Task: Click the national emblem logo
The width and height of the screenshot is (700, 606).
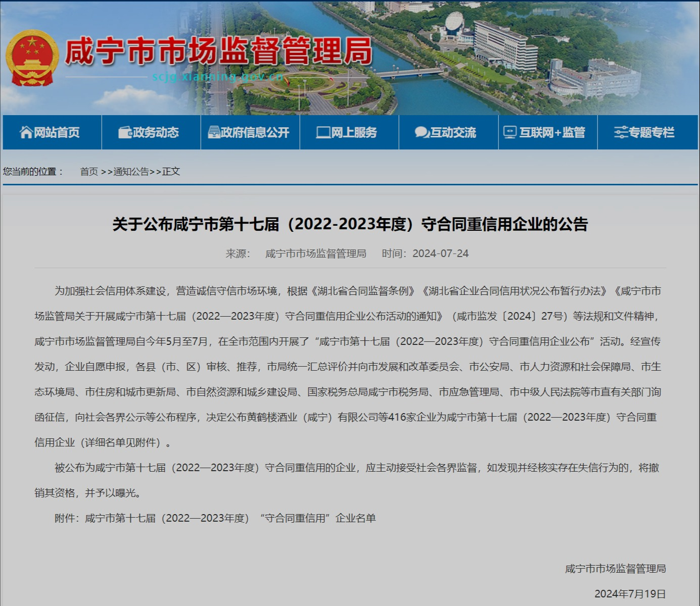Action: (x=32, y=58)
